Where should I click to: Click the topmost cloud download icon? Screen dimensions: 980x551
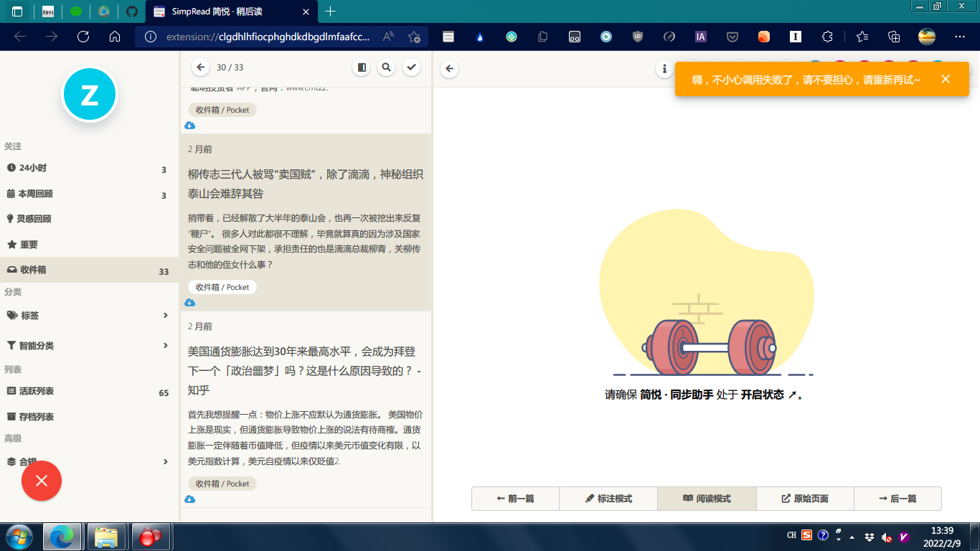(189, 126)
